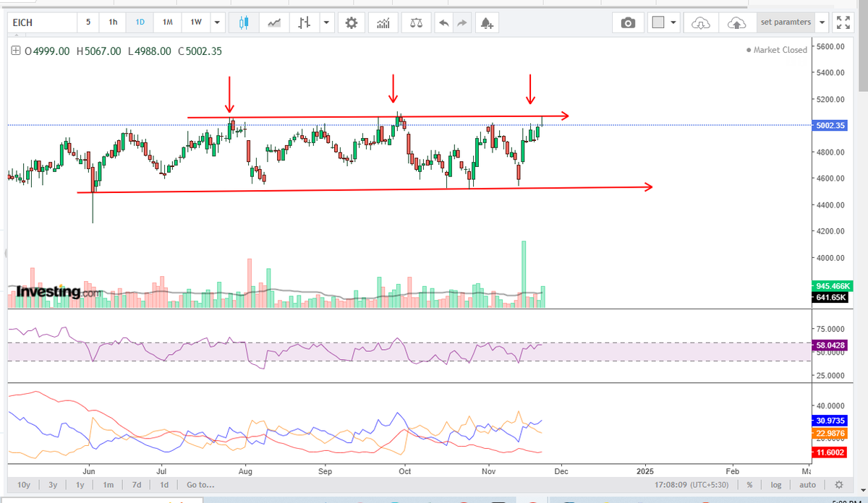Viewport: 868px width, 503px height.
Task: Select 1h interval
Action: click(x=113, y=22)
